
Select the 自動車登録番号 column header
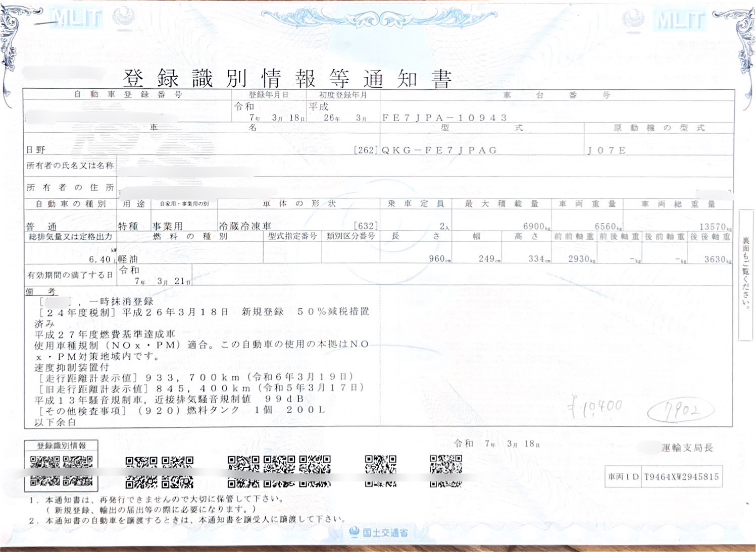pyautogui.click(x=128, y=94)
